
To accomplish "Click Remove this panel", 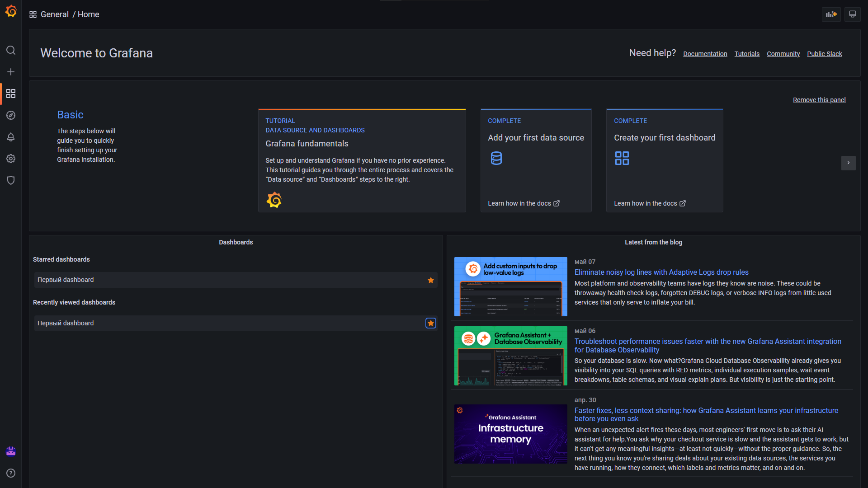I will 819,100.
